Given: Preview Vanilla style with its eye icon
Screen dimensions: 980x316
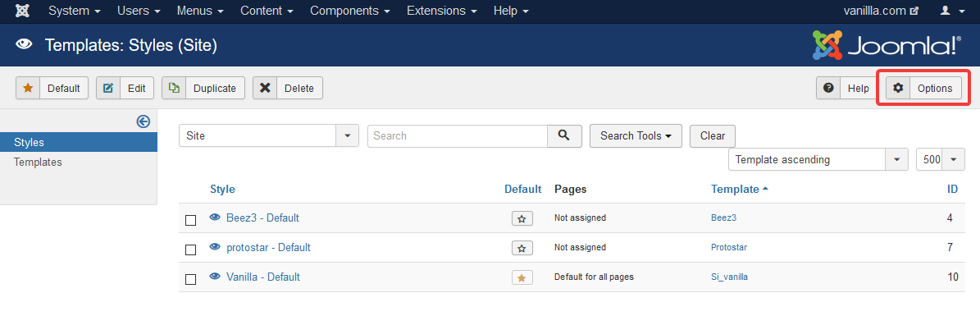Looking at the screenshot, I should [x=215, y=276].
